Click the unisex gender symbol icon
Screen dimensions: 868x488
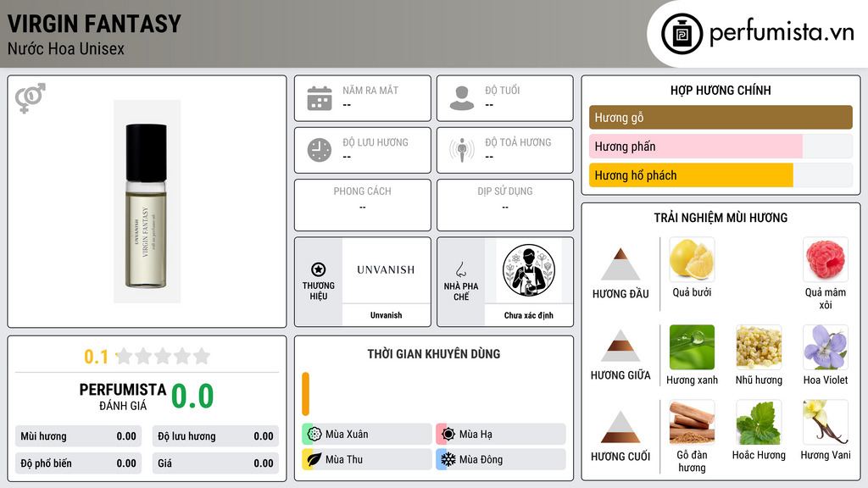[30, 98]
